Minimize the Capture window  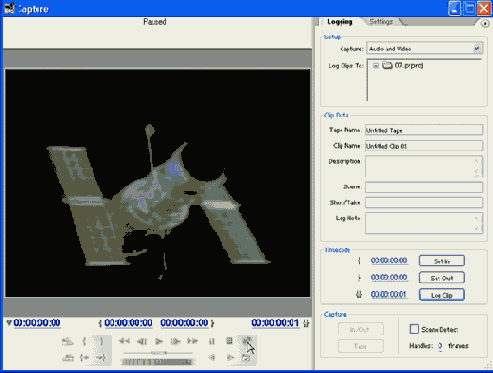pos(454,8)
